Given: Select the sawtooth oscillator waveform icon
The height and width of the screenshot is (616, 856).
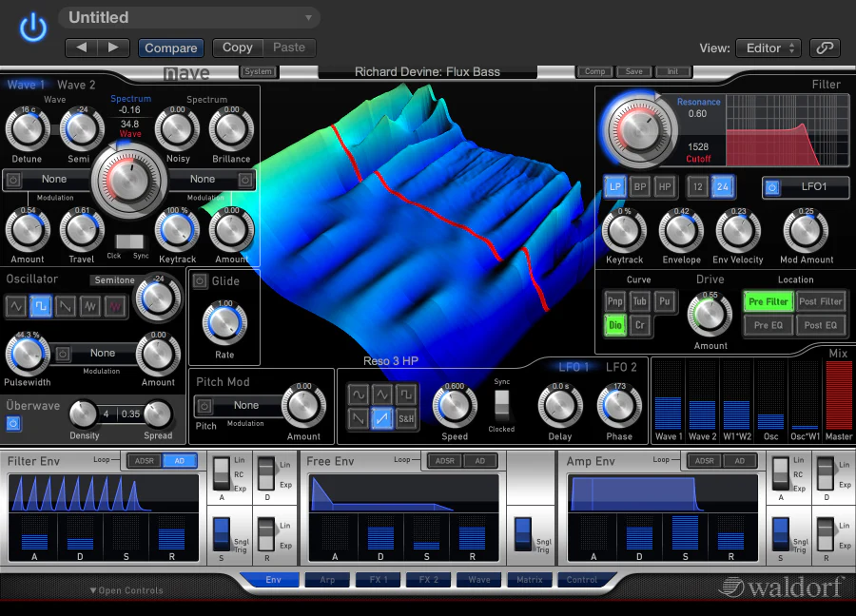Looking at the screenshot, I should click(66, 306).
